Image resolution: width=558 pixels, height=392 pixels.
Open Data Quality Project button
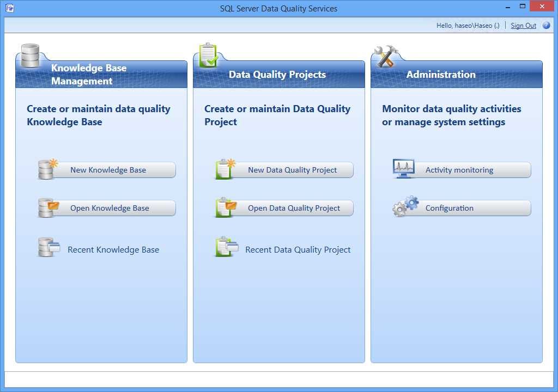[292, 208]
